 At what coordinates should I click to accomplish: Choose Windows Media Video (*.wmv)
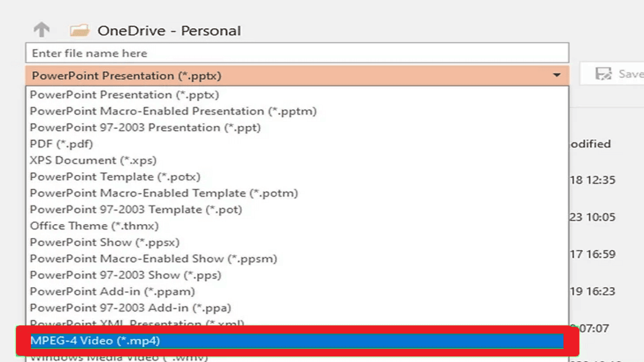point(297,358)
